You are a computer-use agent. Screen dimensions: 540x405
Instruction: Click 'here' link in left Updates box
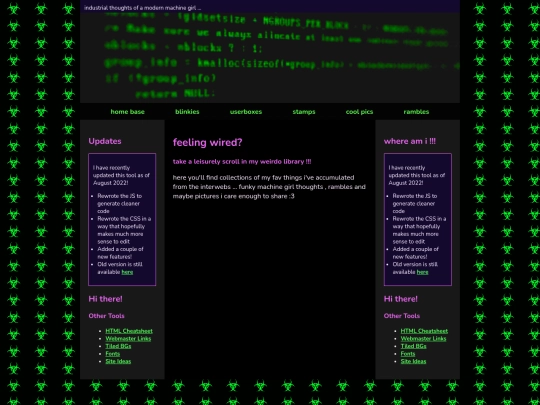click(x=127, y=272)
